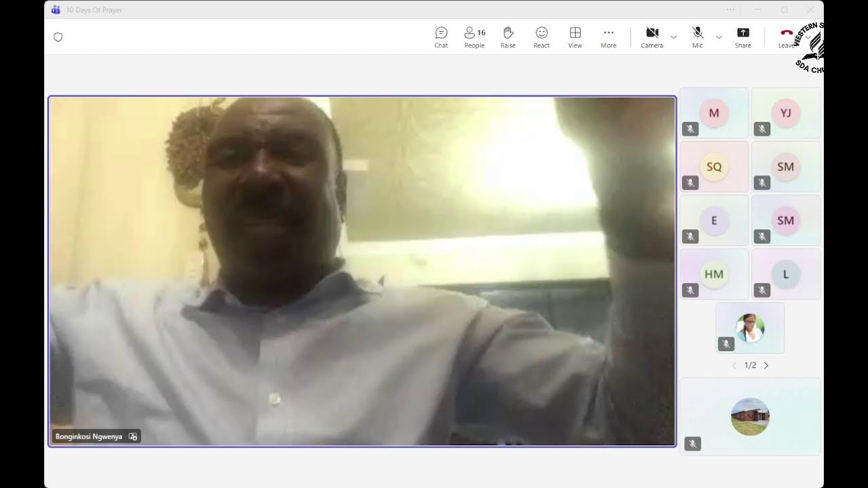Select participant tile YJ
Viewport: 868px width, 488px height.
click(x=786, y=113)
